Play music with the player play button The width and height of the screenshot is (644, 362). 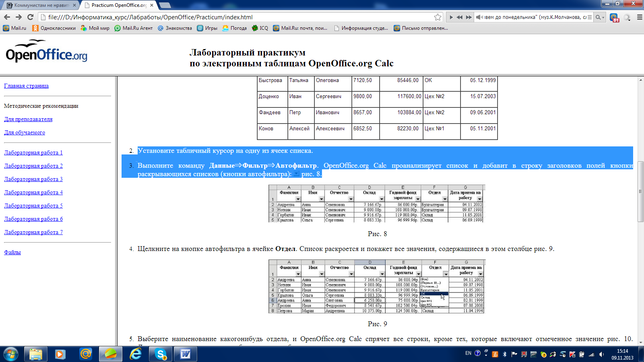[x=451, y=17]
